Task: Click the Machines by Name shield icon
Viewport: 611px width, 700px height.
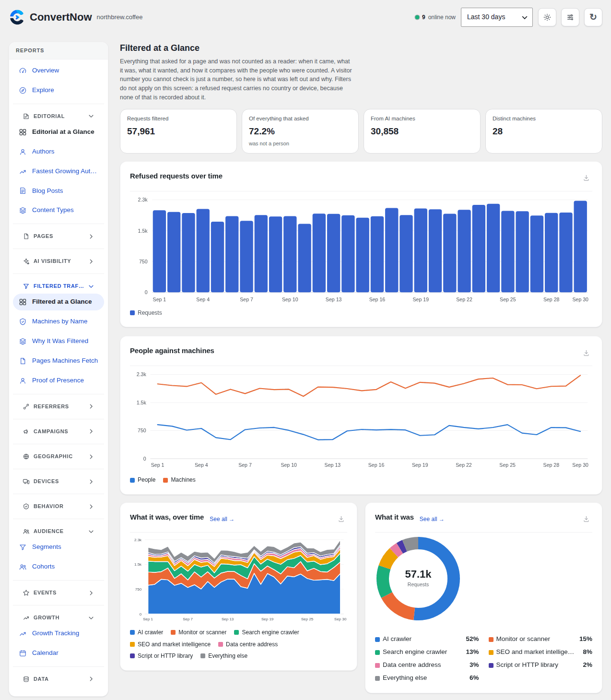Action: point(23,321)
